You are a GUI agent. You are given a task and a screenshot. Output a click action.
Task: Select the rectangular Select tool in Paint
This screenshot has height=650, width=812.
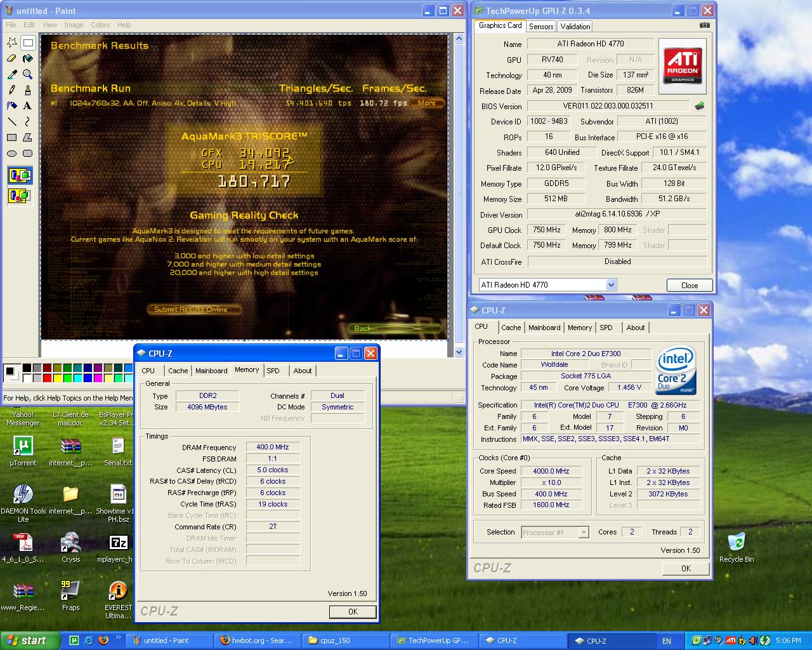(x=27, y=43)
